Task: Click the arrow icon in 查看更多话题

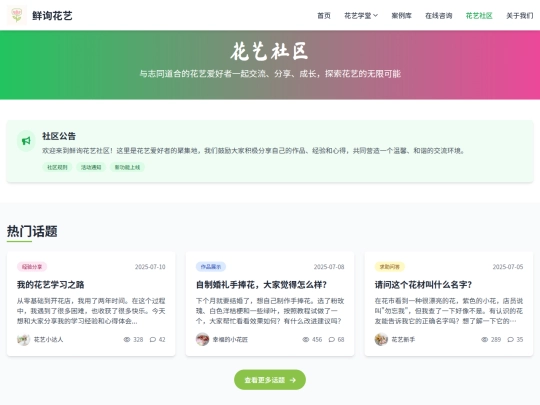Action: pos(293,380)
